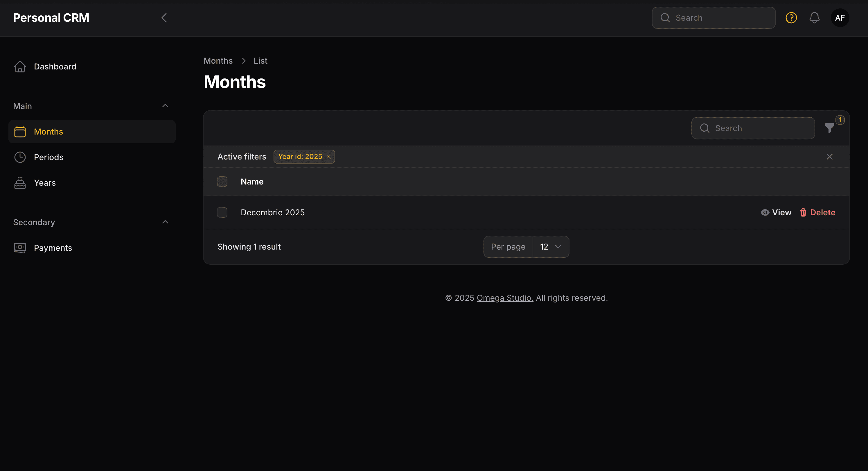Click the Payments icon in sidebar
Image resolution: width=868 pixels, height=471 pixels.
pyautogui.click(x=19, y=248)
